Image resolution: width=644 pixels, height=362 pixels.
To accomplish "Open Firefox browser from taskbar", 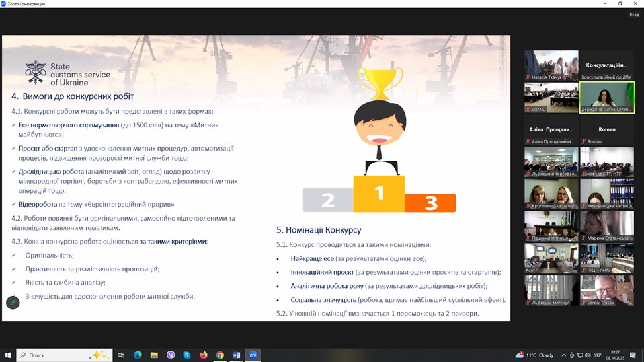I will [203, 355].
